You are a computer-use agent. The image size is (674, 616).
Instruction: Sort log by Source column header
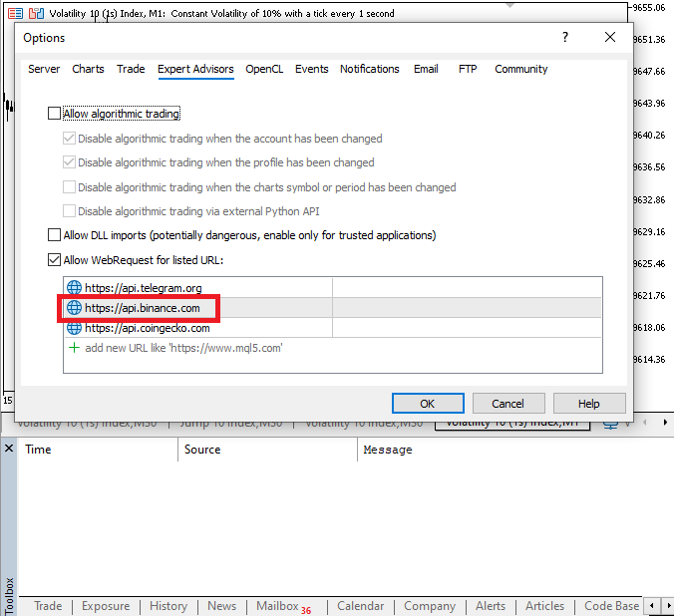tap(267, 450)
